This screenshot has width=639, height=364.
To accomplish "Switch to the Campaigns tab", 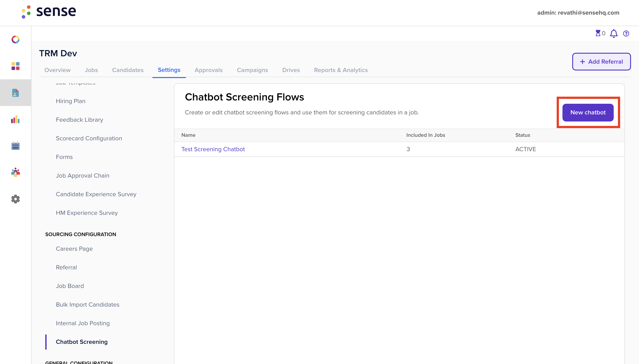I will coord(252,70).
